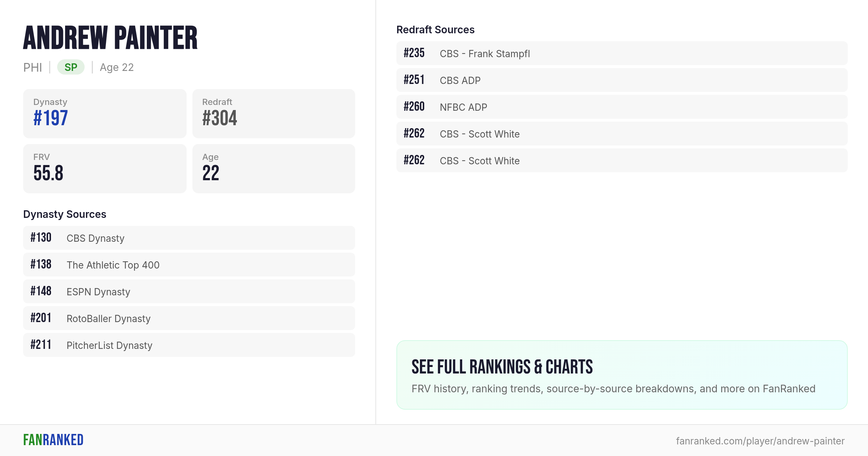Click the FRV 55.8 stat card
The width and height of the screenshot is (868, 456).
pyautogui.click(x=105, y=169)
